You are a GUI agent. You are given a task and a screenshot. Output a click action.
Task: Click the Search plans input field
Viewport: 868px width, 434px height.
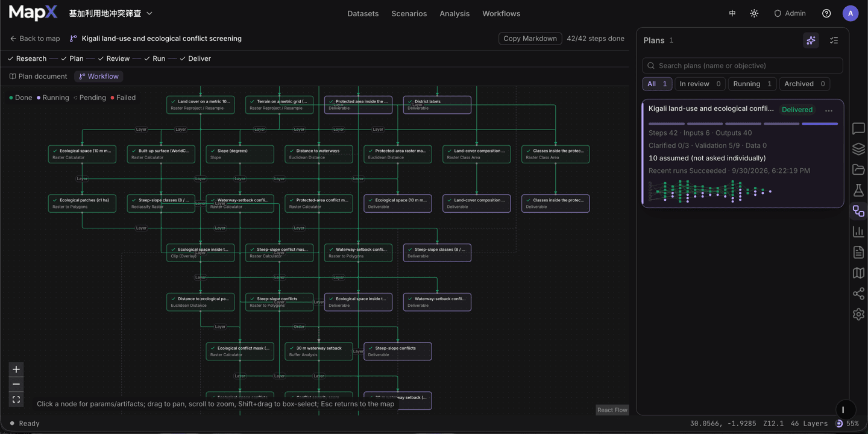(x=743, y=66)
